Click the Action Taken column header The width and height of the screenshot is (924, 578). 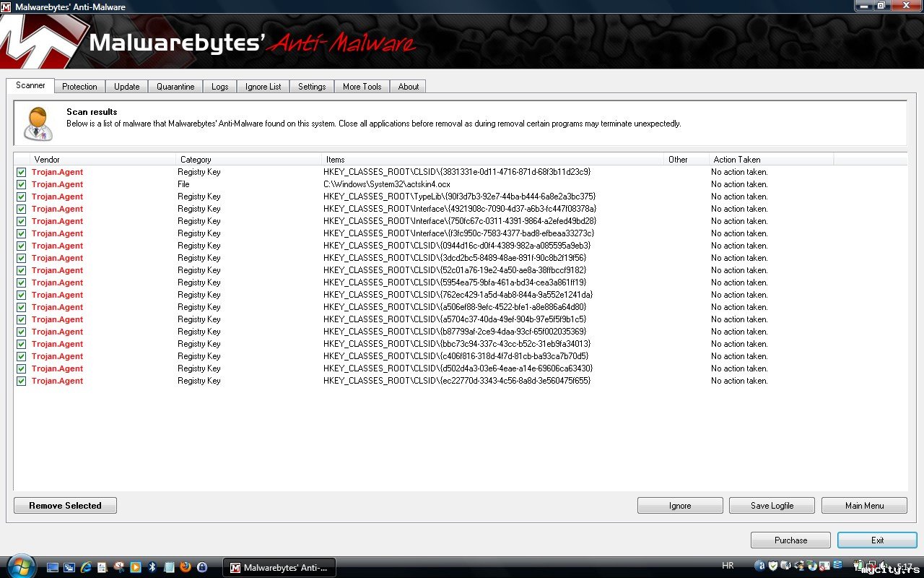(772, 160)
